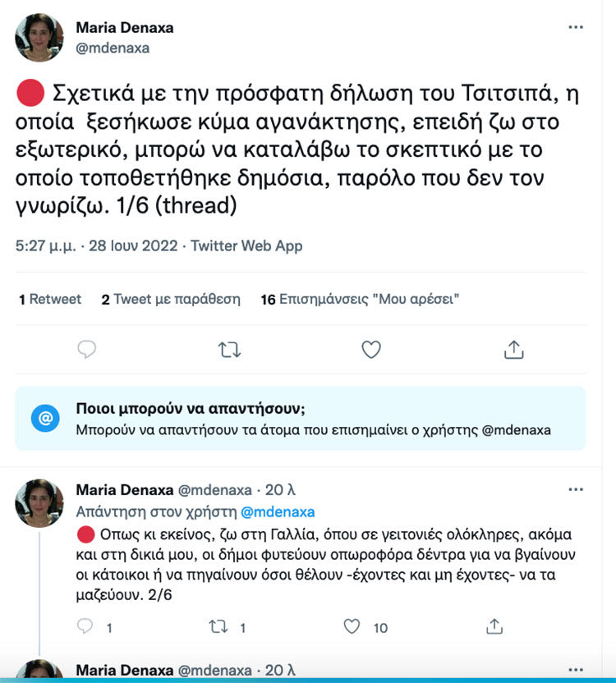616x683 pixels.
Task: Open Maria Denaxa's profile picture
Action: pyautogui.click(x=36, y=38)
